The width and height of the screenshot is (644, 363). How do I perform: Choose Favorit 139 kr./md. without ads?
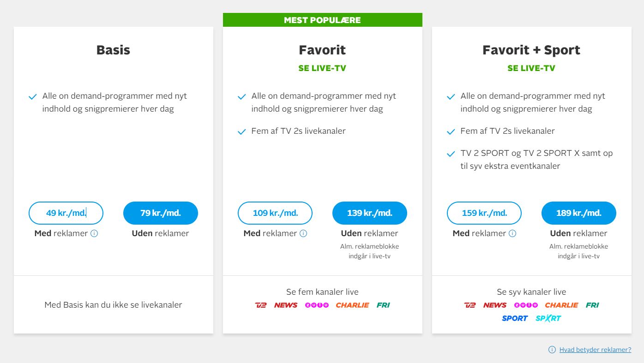[x=370, y=213]
